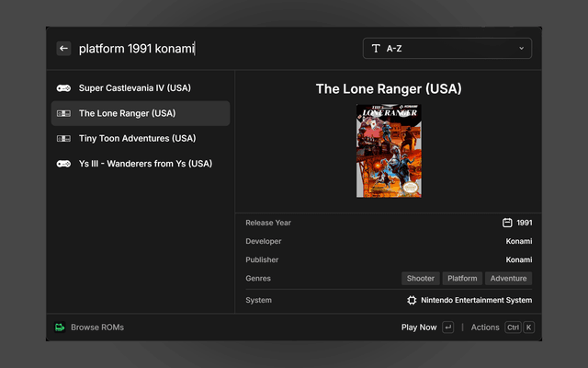Click the NES console icon beside The Lone Ranger

(x=63, y=113)
